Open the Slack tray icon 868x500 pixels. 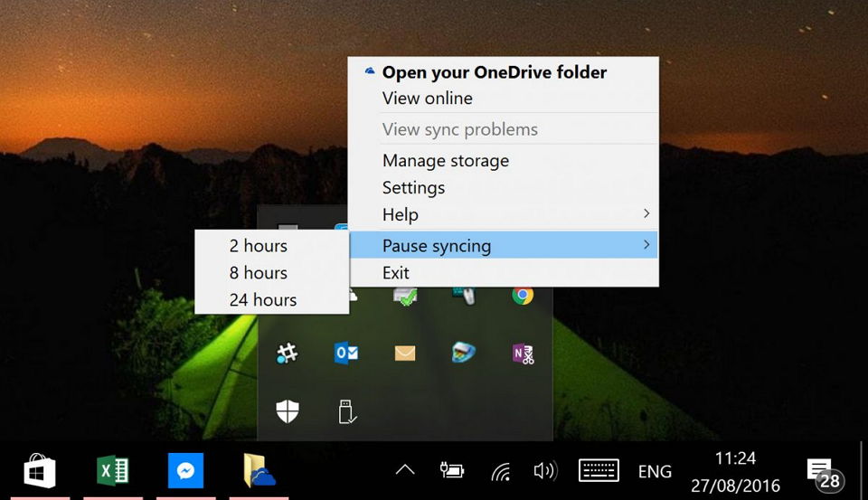click(x=287, y=353)
